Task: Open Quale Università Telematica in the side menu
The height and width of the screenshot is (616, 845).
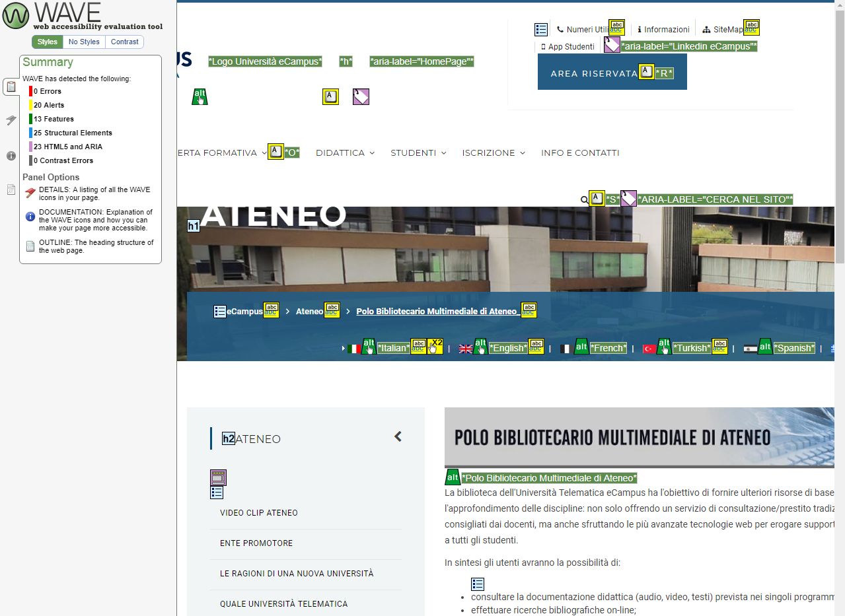Action: coord(284,604)
